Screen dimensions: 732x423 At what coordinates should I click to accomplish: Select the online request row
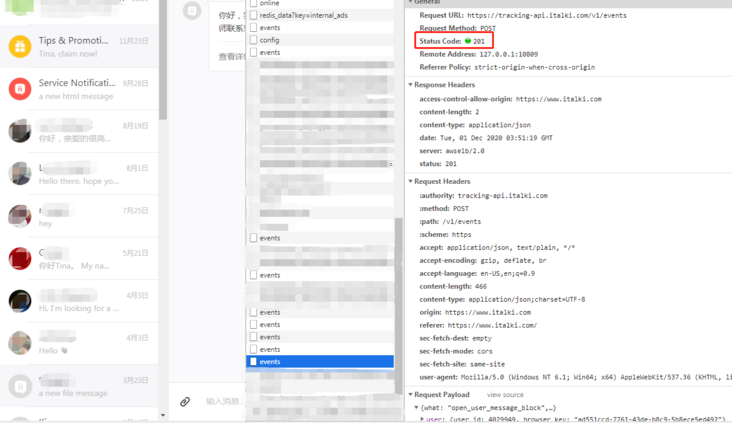point(269,3)
